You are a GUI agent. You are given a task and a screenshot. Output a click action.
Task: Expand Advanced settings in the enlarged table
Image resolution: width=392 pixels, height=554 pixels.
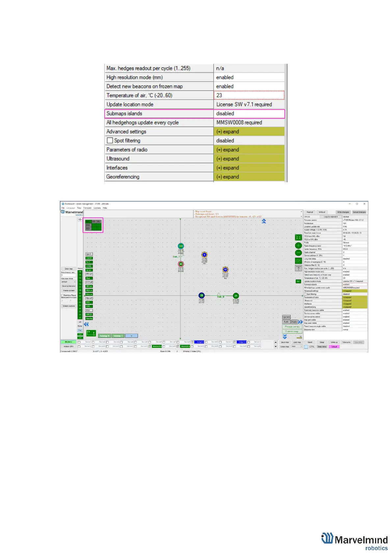249,132
